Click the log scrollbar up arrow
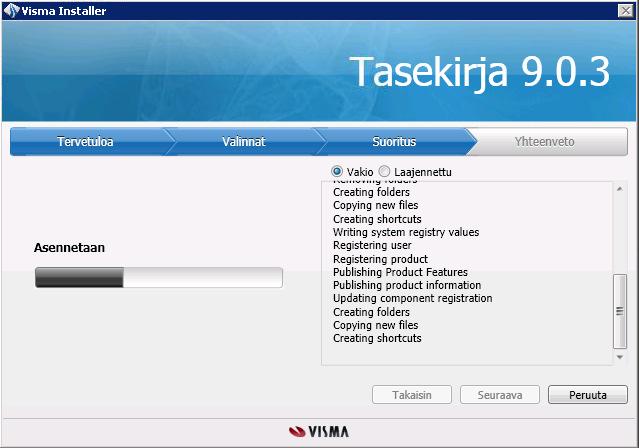The image size is (639, 448). tap(619, 189)
